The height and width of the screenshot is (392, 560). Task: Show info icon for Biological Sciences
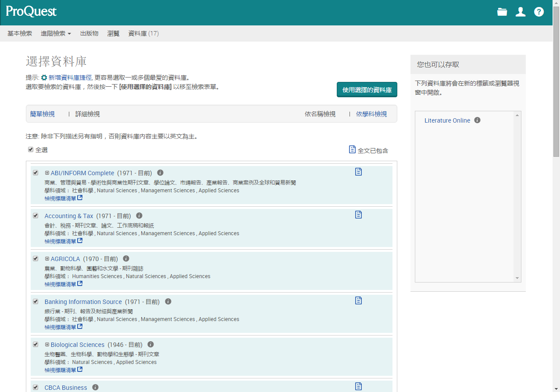click(x=151, y=344)
